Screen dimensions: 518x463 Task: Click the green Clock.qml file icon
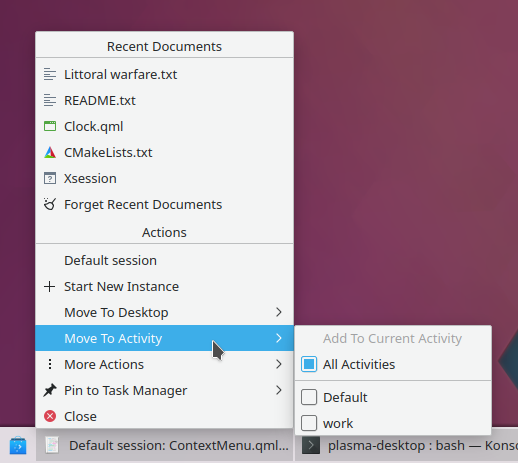pyautogui.click(x=50, y=126)
